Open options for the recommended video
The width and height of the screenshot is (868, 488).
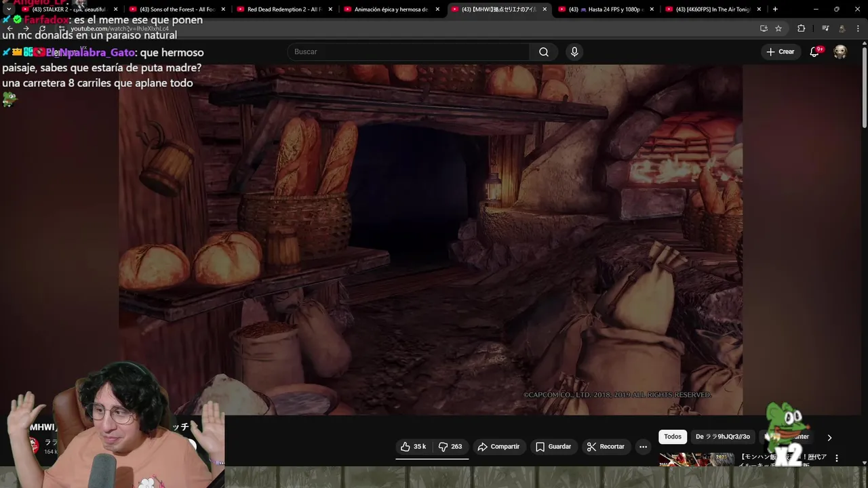(x=837, y=458)
